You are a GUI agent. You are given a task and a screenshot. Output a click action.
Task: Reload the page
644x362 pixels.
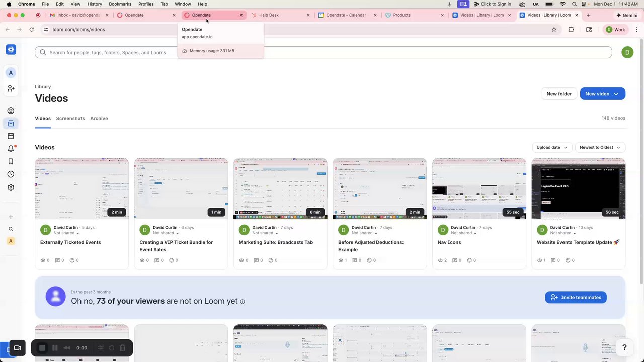(x=31, y=30)
